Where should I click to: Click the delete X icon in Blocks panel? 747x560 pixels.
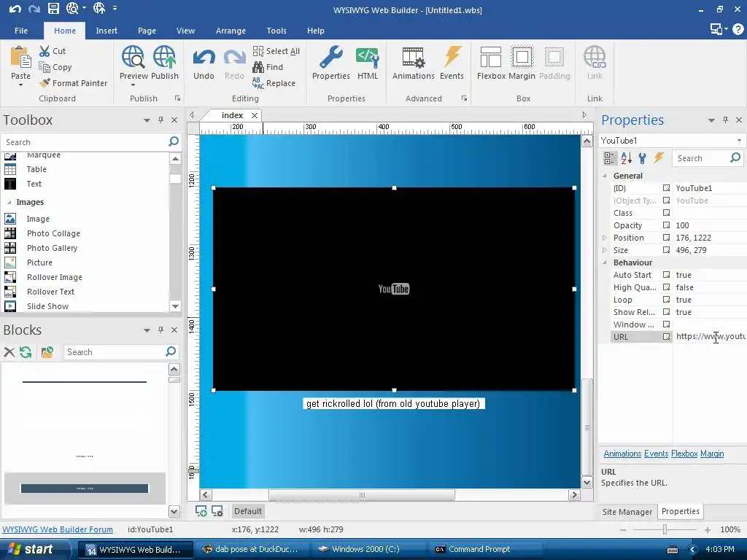point(9,352)
